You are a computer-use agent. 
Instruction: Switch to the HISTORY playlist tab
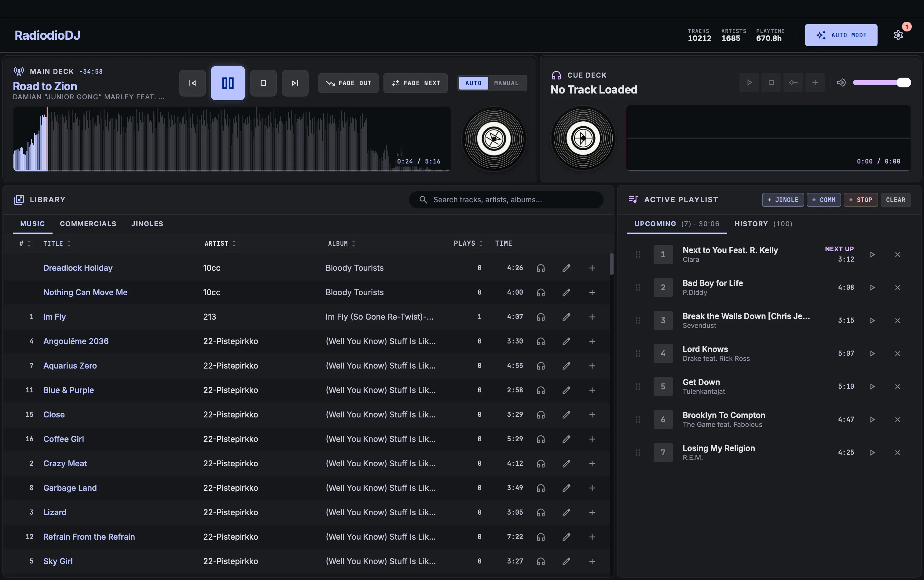tap(763, 224)
